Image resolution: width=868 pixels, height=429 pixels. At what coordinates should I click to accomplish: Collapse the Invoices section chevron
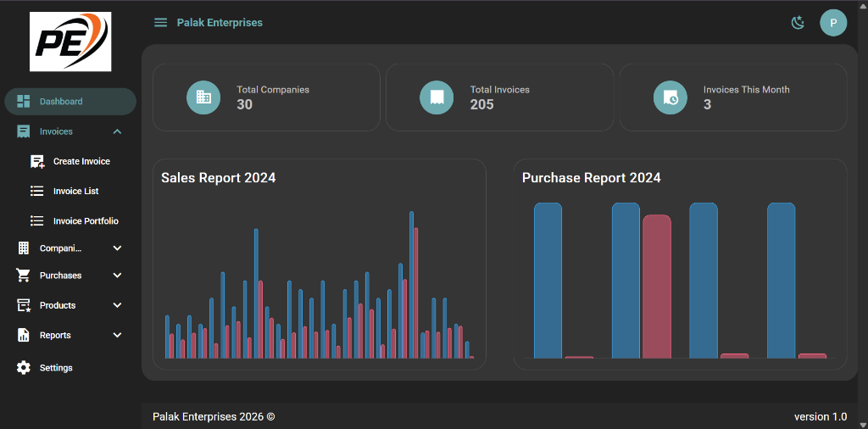(x=117, y=131)
